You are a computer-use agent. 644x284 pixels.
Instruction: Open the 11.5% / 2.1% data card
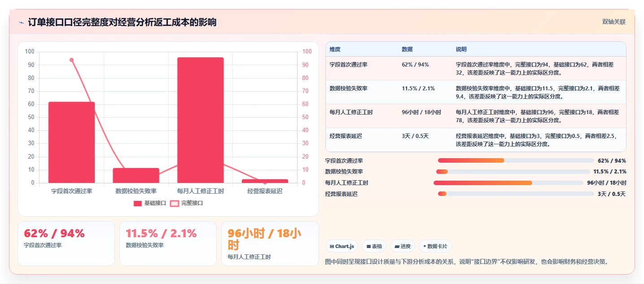point(168,243)
